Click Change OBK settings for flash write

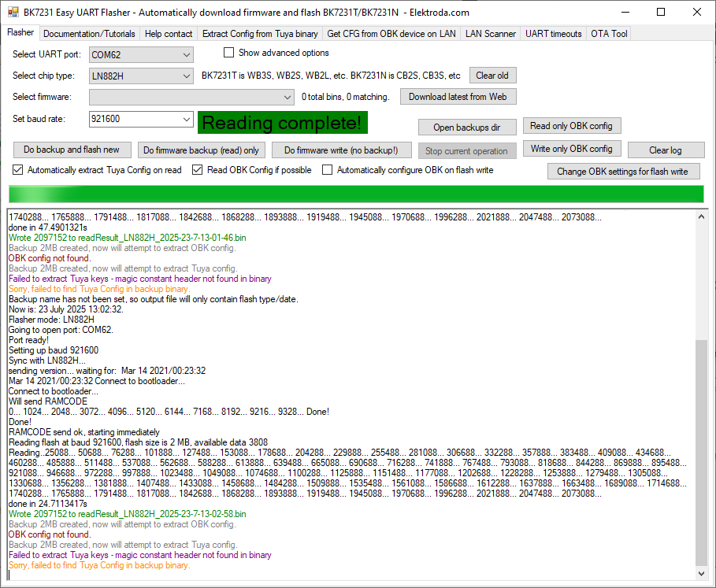click(x=623, y=172)
